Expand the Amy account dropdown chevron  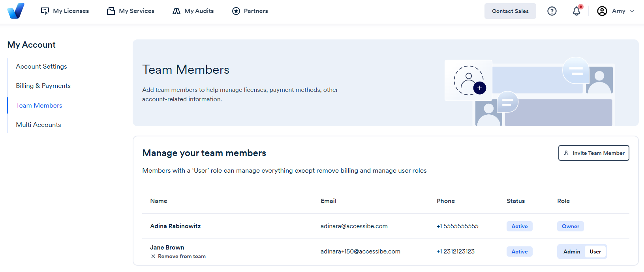point(632,11)
